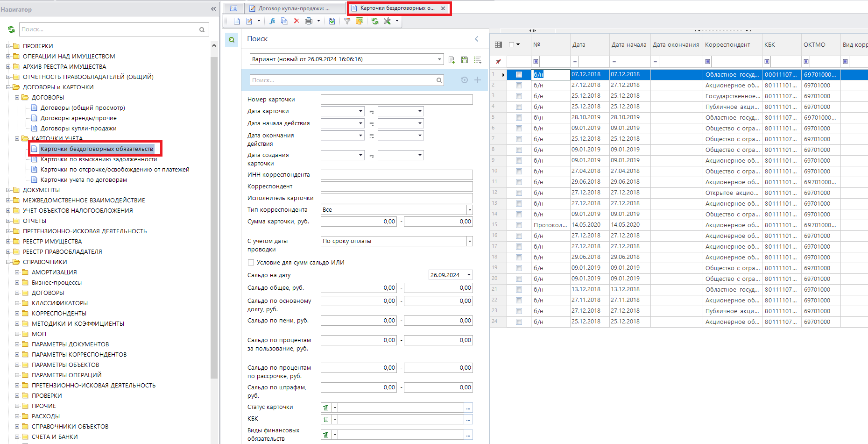This screenshot has width=868, height=444.
Task: Sort by Дата начала column header
Action: (629, 45)
